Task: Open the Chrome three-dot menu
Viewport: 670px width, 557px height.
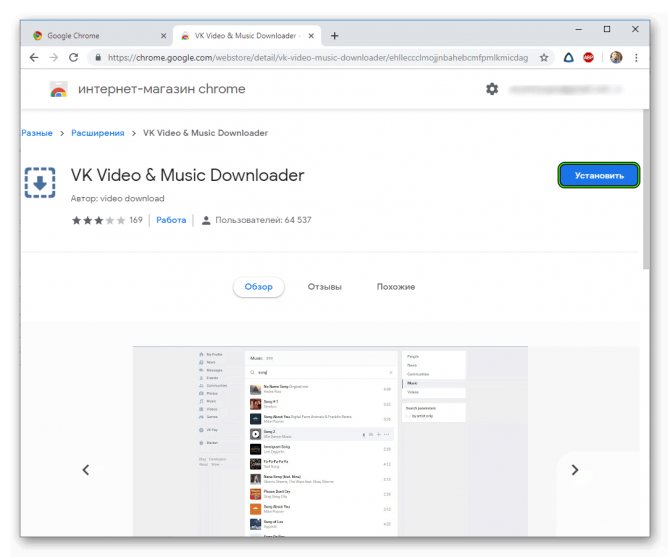Action: (x=636, y=58)
